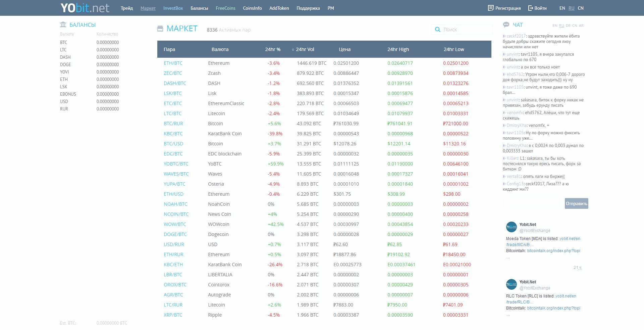This screenshot has width=644, height=330.
Task: Click the Войти link
Action: pyautogui.click(x=540, y=8)
